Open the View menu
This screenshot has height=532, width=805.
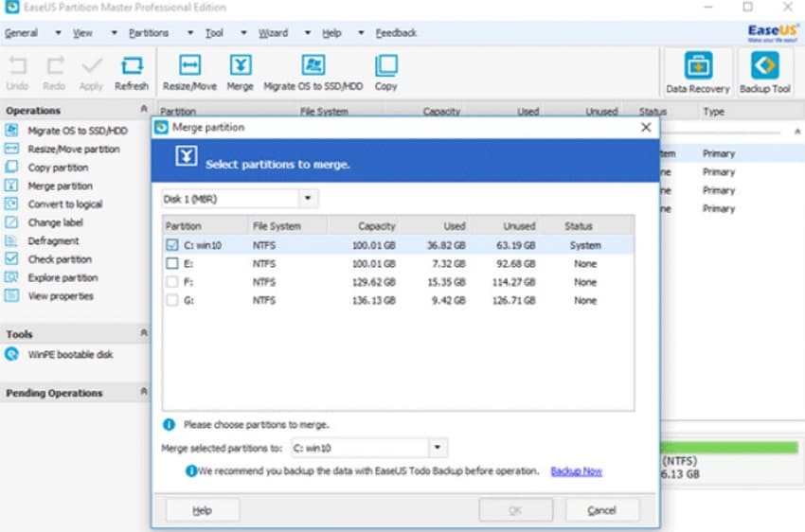tap(82, 33)
